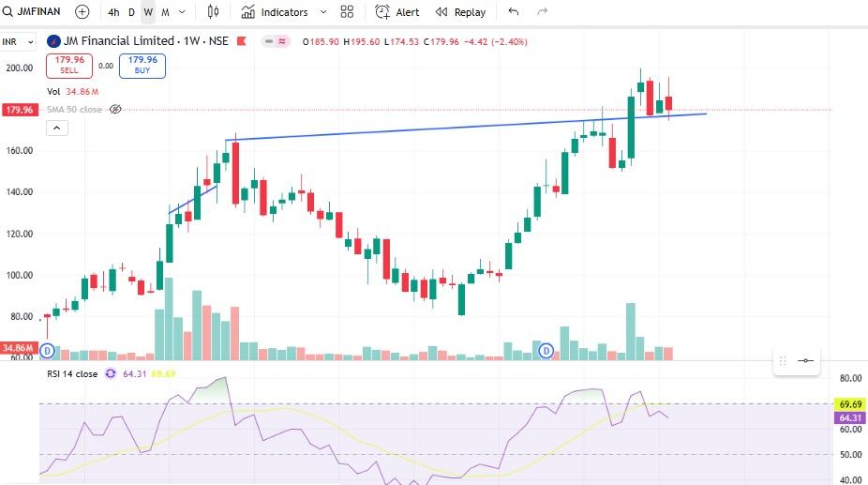The width and height of the screenshot is (868, 485).
Task: Open indicator templates grid icon
Action: pos(347,11)
